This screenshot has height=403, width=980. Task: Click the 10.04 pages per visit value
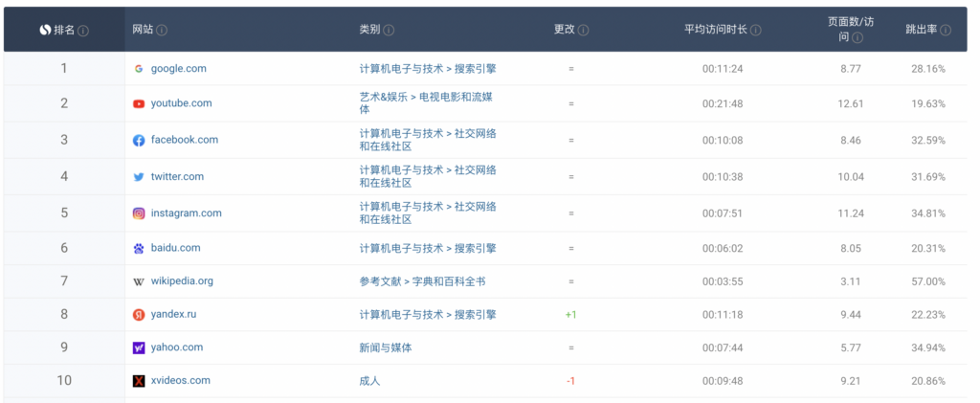click(x=851, y=177)
